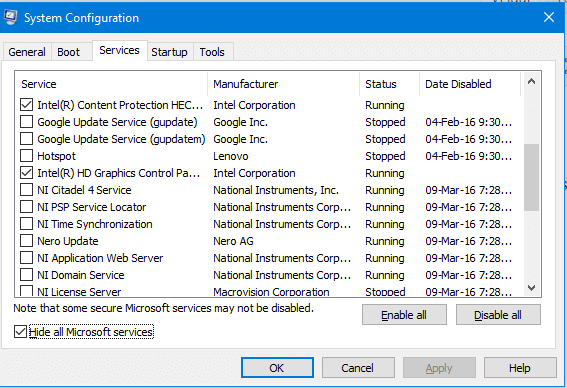Enable NI Time Synchronization checkbox
Screen dimensions: 567x388
pyautogui.click(x=26, y=224)
